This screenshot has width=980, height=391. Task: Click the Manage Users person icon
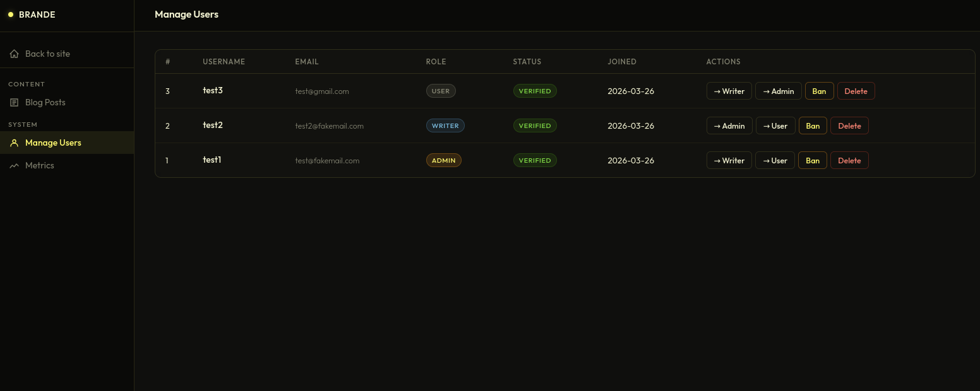(14, 143)
